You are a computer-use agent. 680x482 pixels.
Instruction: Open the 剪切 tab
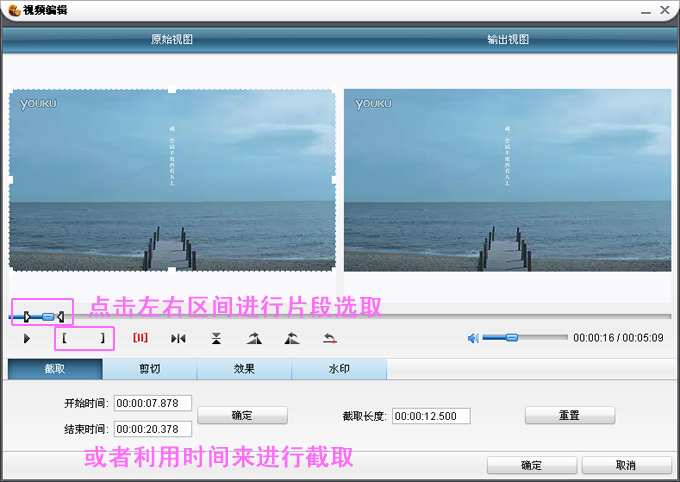pos(150,369)
